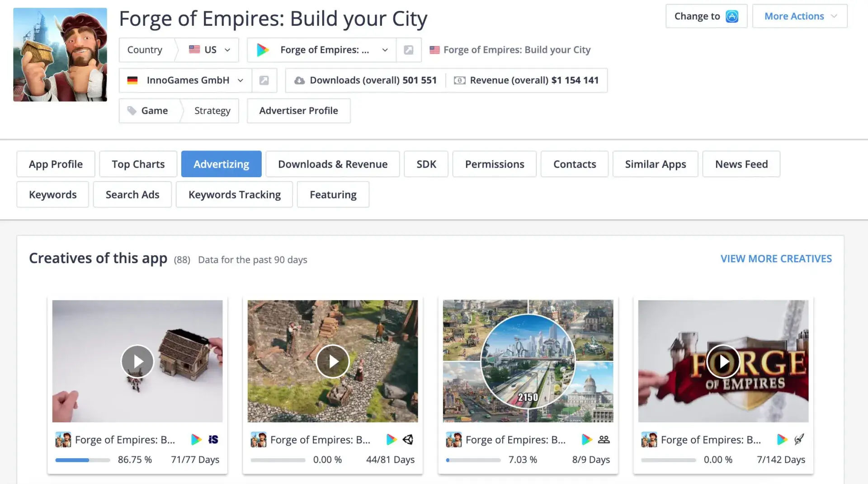Open the More Actions dropdown

[799, 16]
